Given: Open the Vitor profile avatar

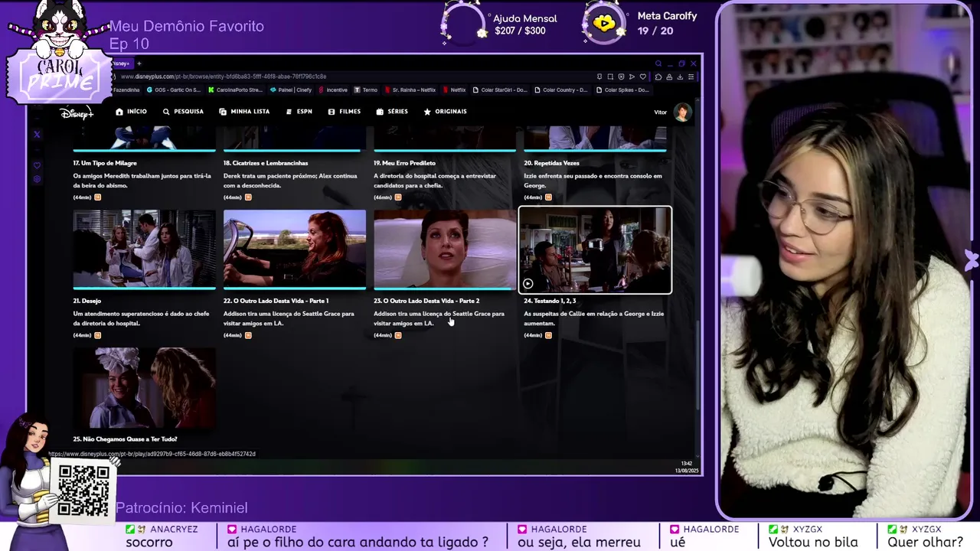Looking at the screenshot, I should (x=682, y=112).
